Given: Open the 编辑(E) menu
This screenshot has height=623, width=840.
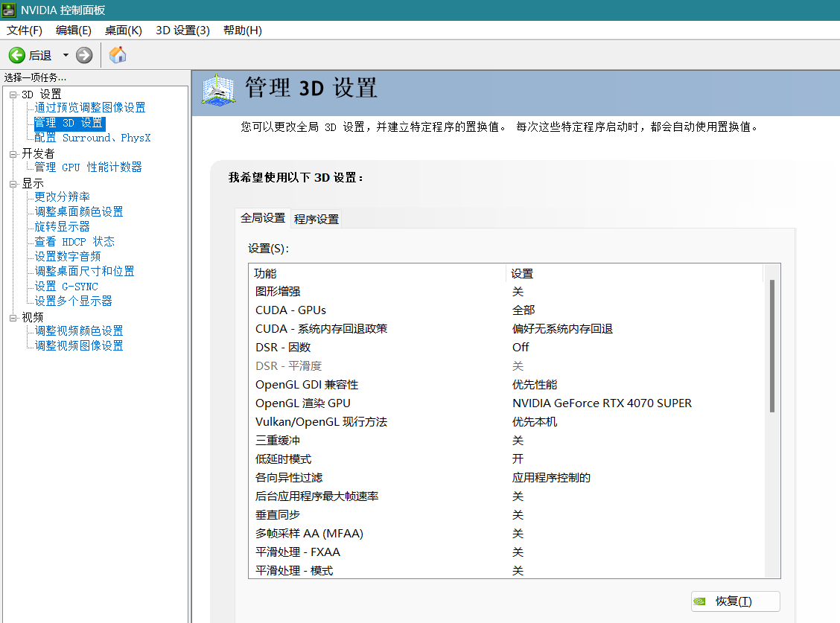Looking at the screenshot, I should tap(74, 31).
